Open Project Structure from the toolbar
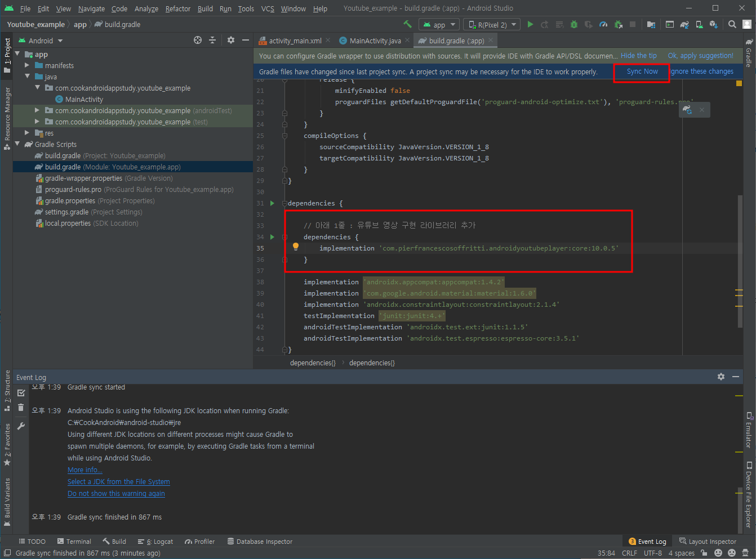756x559 pixels. [651, 24]
